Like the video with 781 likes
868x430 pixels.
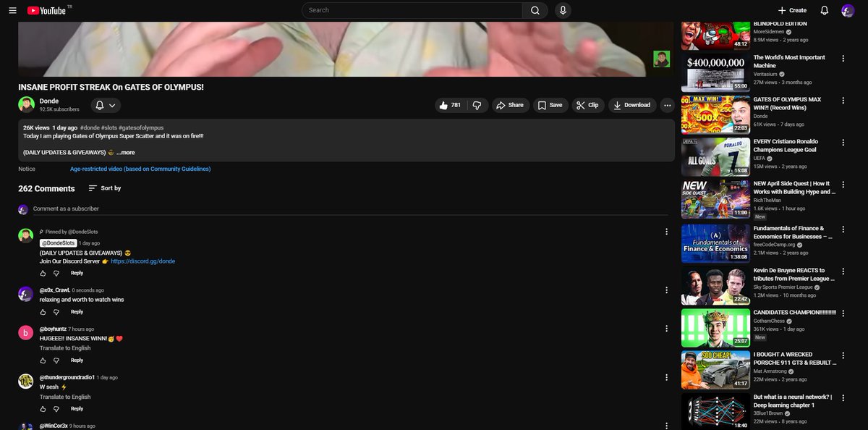449,105
